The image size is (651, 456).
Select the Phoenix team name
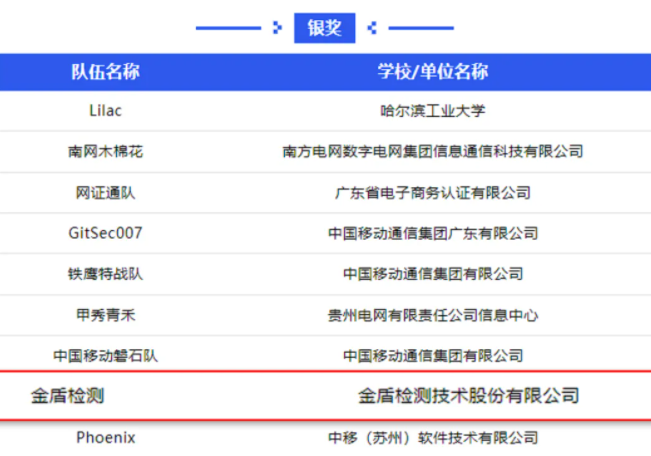[x=105, y=438]
